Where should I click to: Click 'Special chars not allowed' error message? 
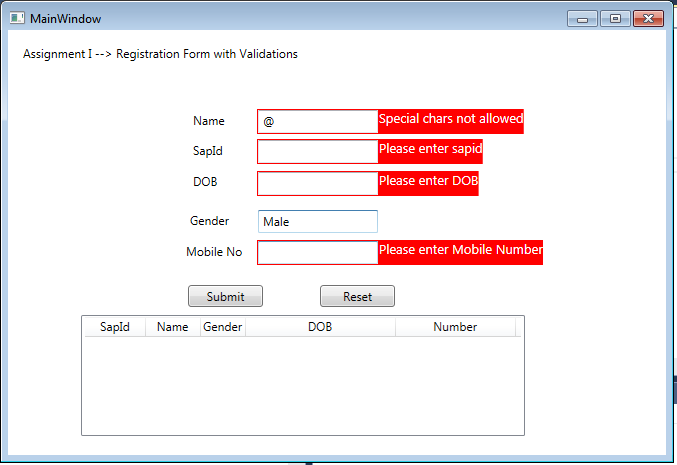(x=451, y=119)
